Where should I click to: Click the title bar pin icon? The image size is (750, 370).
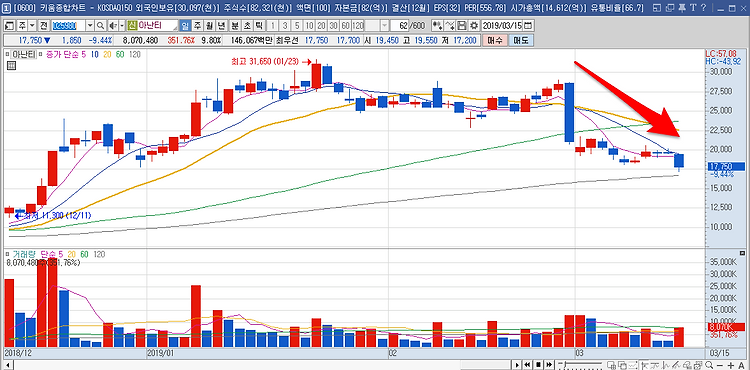683,8
